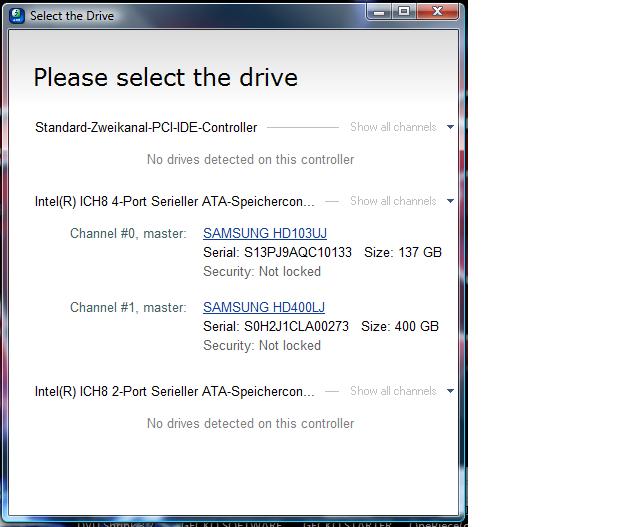Click the Channel #1, master label
Screen dimensions: 640x527
click(x=128, y=307)
